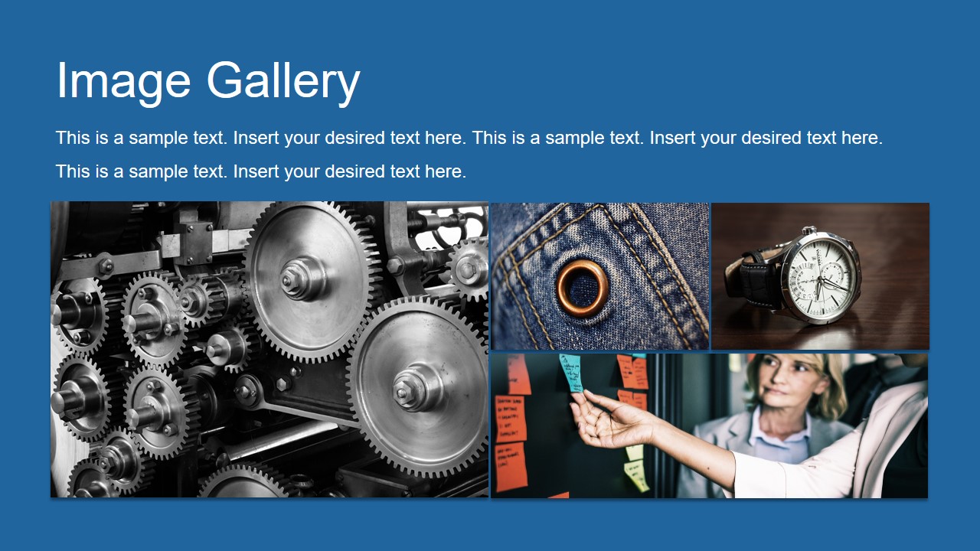
Task: Select the first line of sample text
Action: pos(469,139)
